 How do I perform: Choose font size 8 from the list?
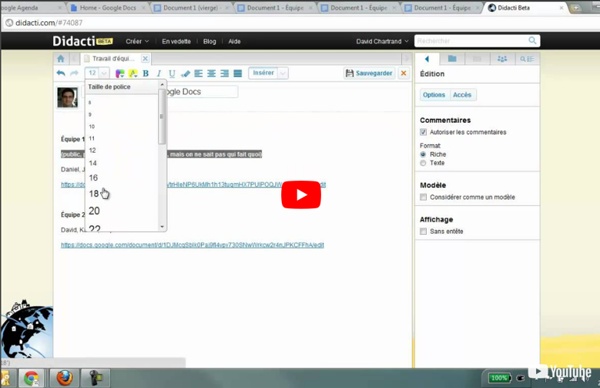pos(90,102)
